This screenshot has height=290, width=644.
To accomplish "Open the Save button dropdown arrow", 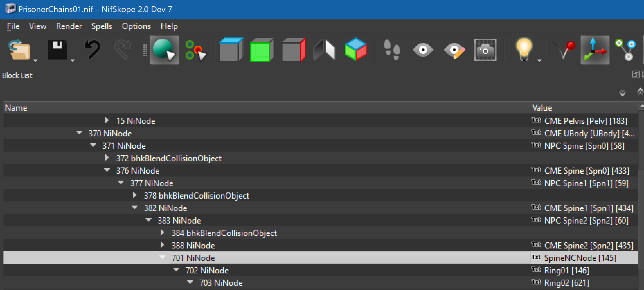I will click(73, 61).
